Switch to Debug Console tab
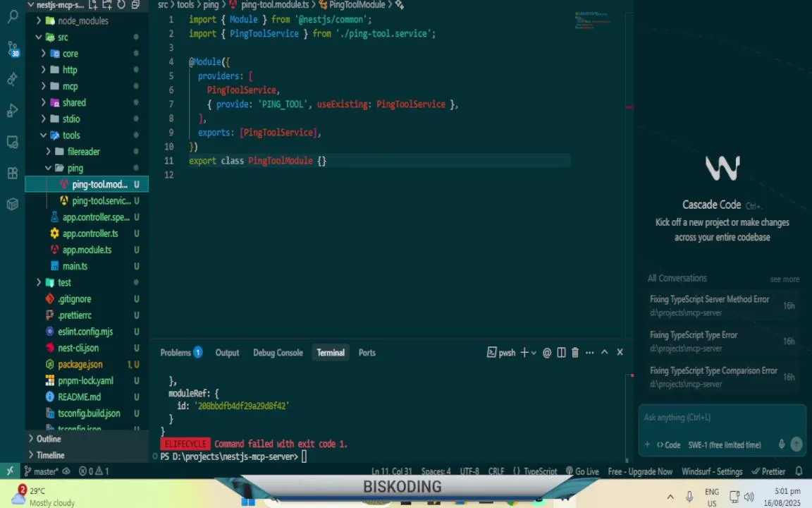The height and width of the screenshot is (508, 812). pyautogui.click(x=278, y=353)
